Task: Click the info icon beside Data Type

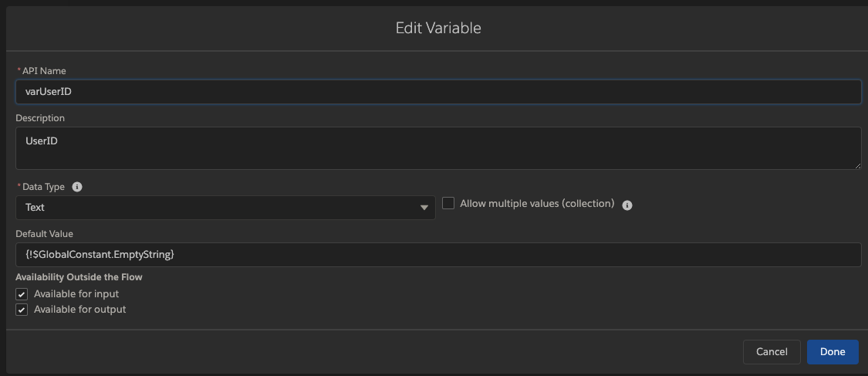Action: pos(77,187)
